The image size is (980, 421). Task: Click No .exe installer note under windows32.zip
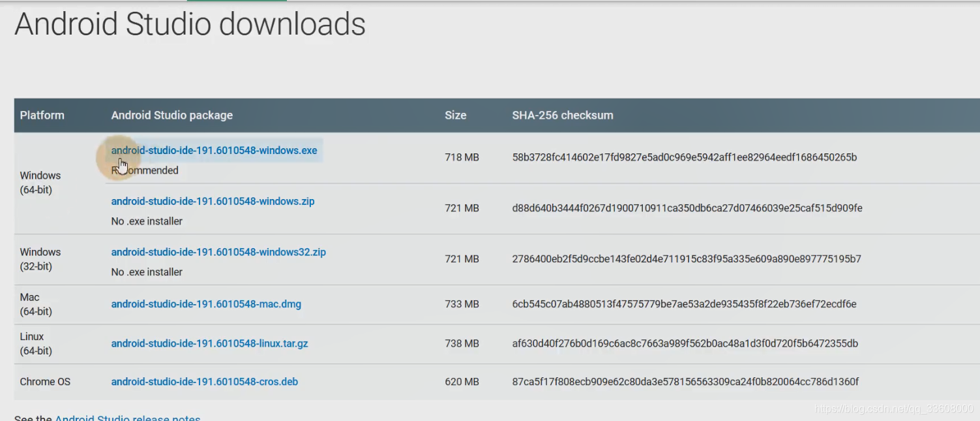coord(147,272)
